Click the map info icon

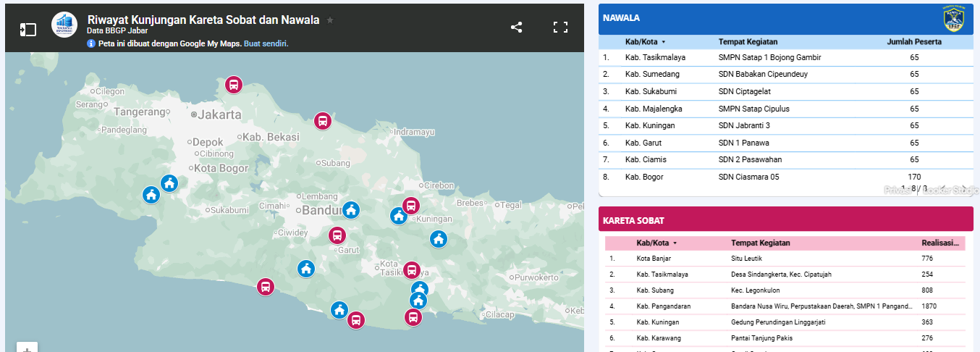[91, 43]
